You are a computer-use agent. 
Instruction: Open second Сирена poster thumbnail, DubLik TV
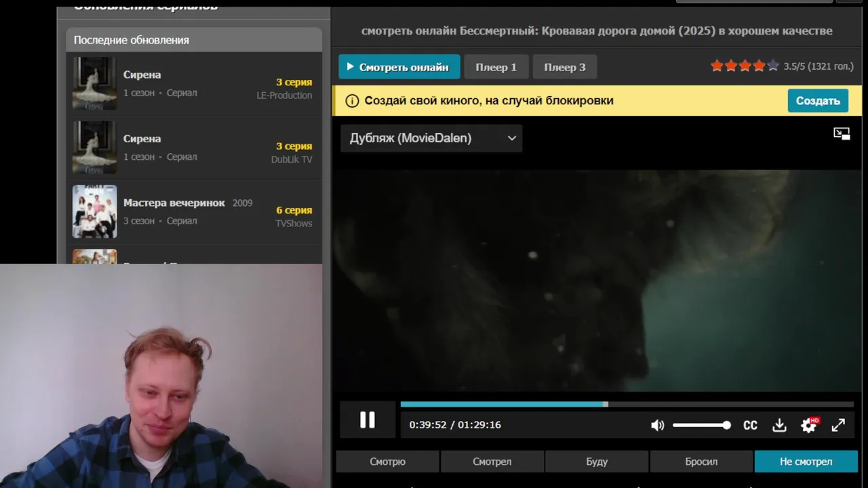click(x=95, y=148)
